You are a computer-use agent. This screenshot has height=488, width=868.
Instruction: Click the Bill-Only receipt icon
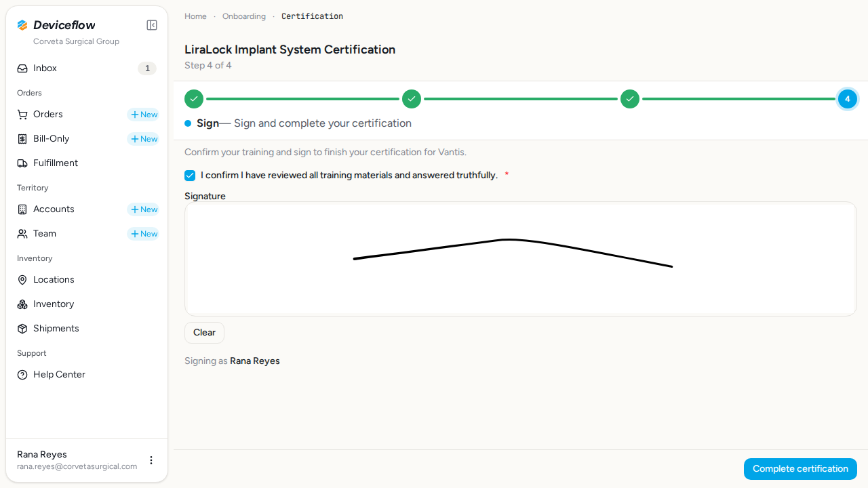point(22,139)
